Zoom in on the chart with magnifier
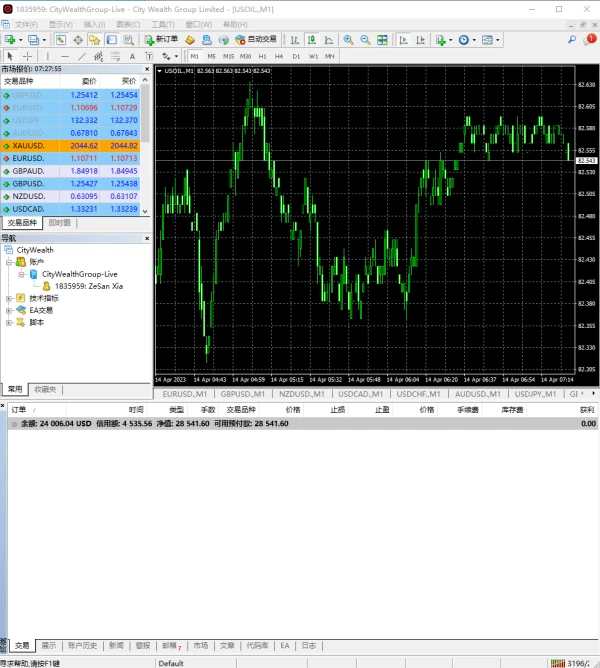The image size is (600, 668). (x=348, y=40)
